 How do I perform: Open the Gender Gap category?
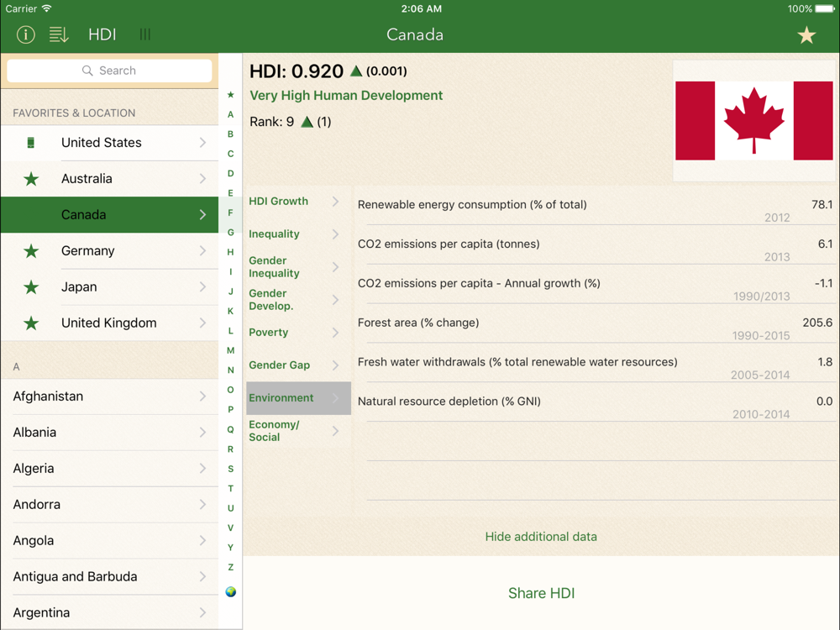coord(298,365)
